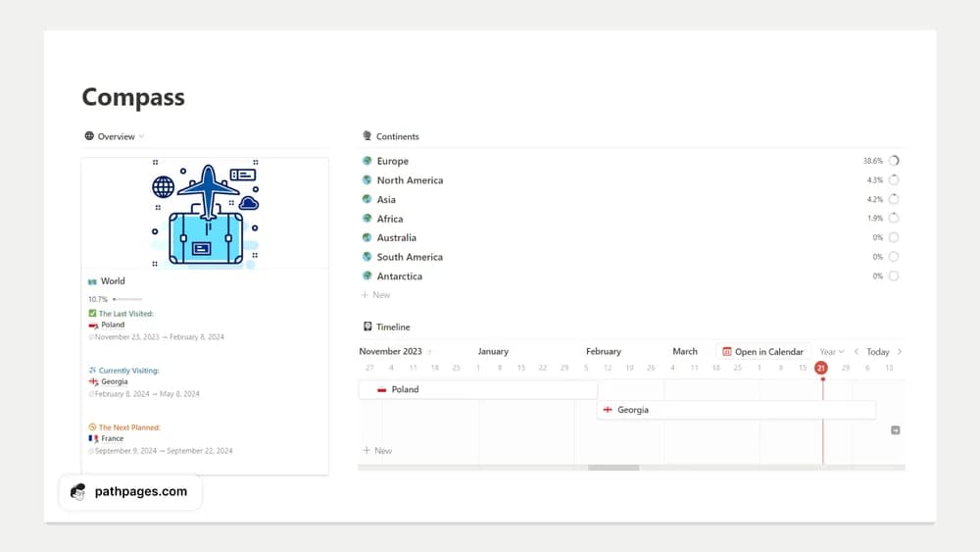
Task: Click The Next Planned clock icon
Action: pos(92,427)
